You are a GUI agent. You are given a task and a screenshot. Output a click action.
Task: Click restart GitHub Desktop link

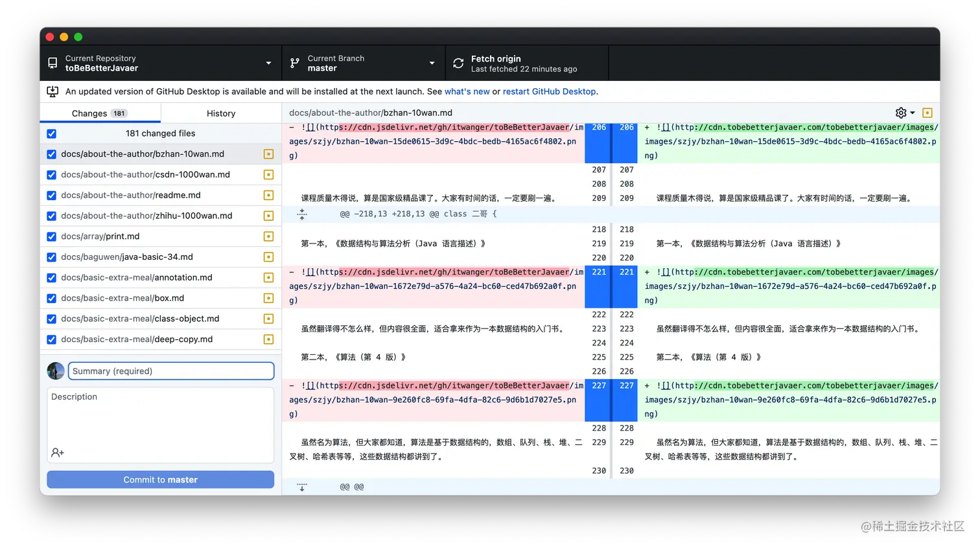point(550,91)
